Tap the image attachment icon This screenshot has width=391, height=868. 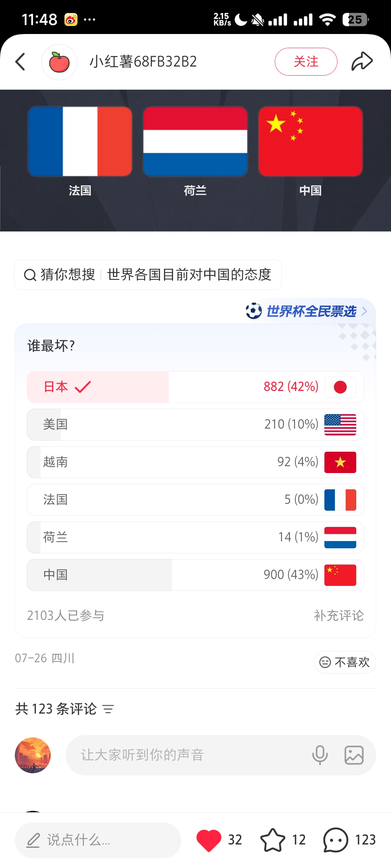pyautogui.click(x=354, y=755)
